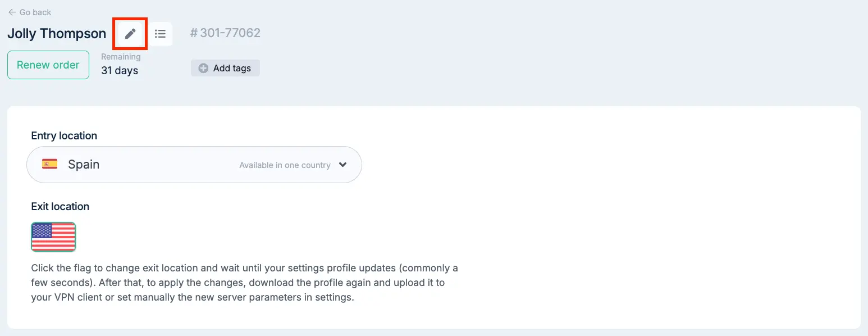Image resolution: width=868 pixels, height=336 pixels.
Task: Click the pencil edit name icon
Action: pos(130,34)
